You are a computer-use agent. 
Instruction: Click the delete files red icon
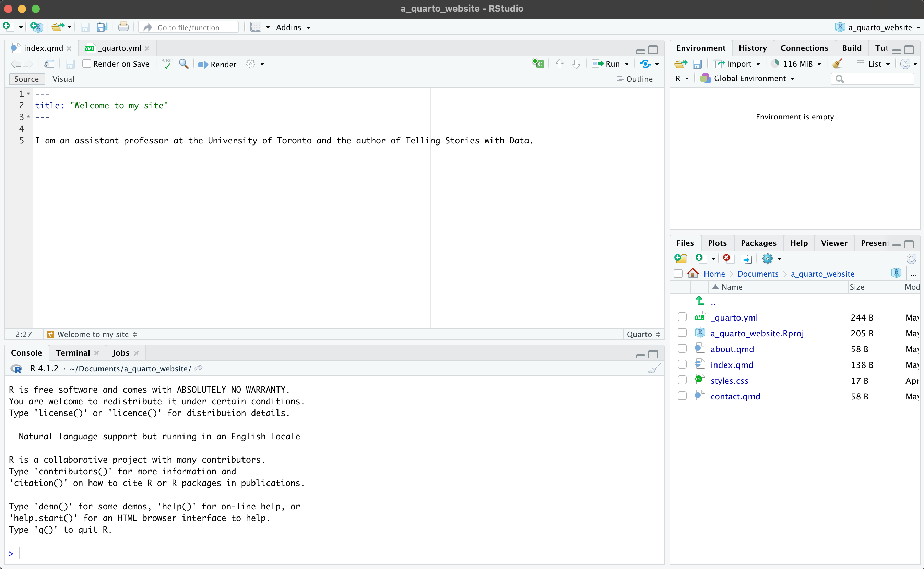click(x=726, y=258)
